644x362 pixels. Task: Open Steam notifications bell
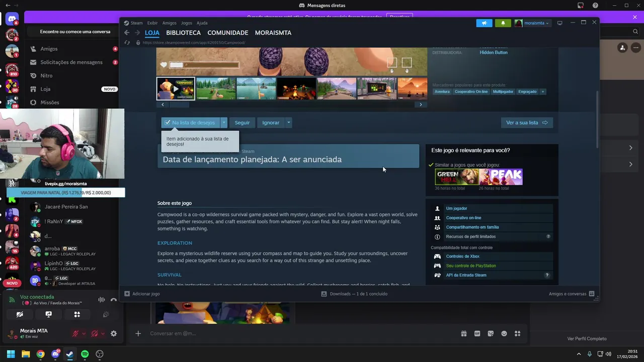pyautogui.click(x=503, y=23)
